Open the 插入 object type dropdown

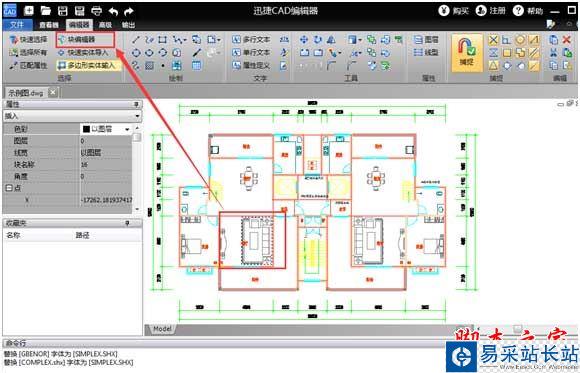[x=137, y=116]
